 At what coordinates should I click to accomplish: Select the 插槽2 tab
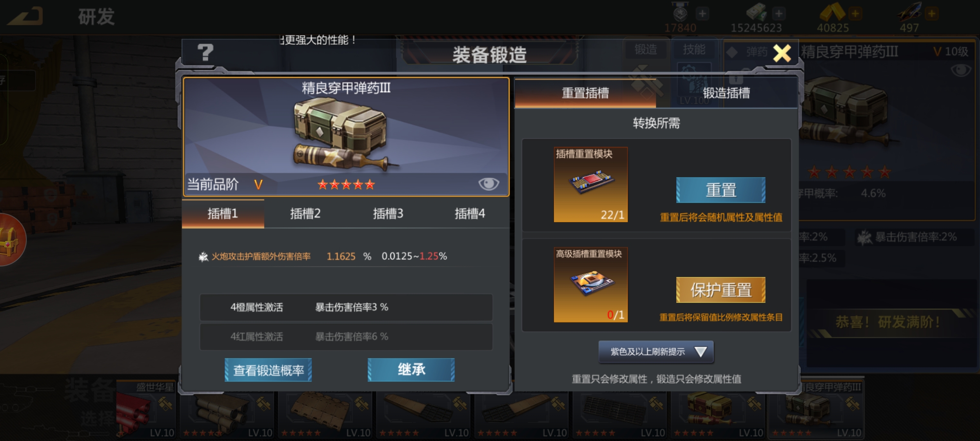pos(305,214)
